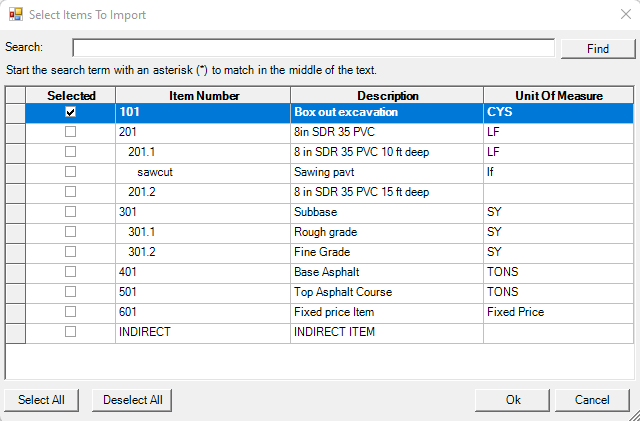Click the '301.2' item number cell

203,253
